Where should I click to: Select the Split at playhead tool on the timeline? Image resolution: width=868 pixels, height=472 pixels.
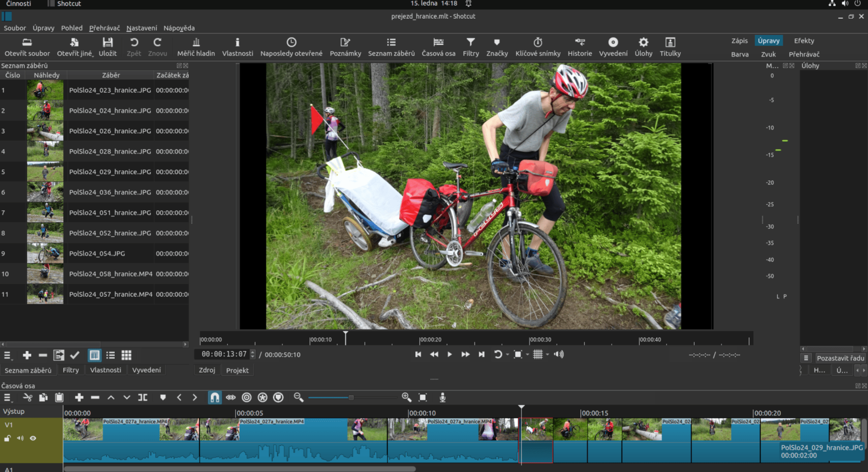142,397
